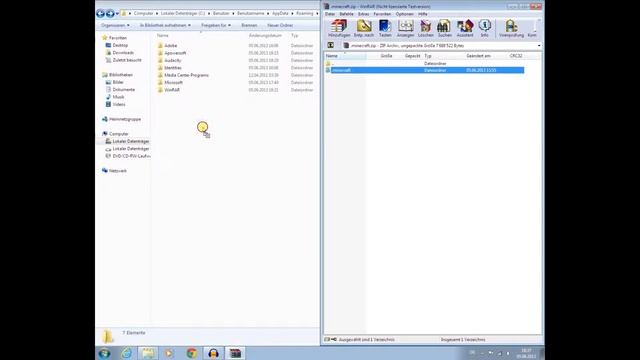Image resolution: width=640 pixels, height=360 pixels.
Task: Open the Optionen menu in WinRAR
Action: click(x=404, y=14)
